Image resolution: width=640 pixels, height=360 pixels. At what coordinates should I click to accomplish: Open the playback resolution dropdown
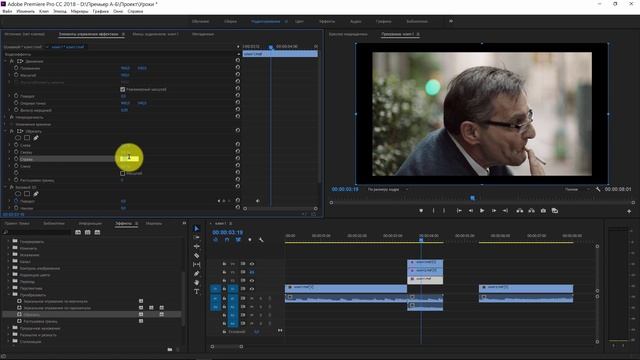tap(577, 189)
